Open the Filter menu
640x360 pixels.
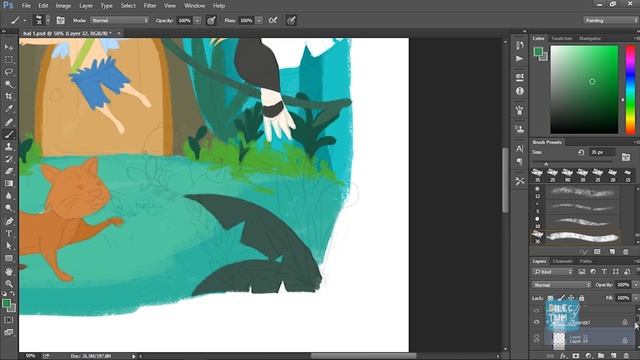150,6
